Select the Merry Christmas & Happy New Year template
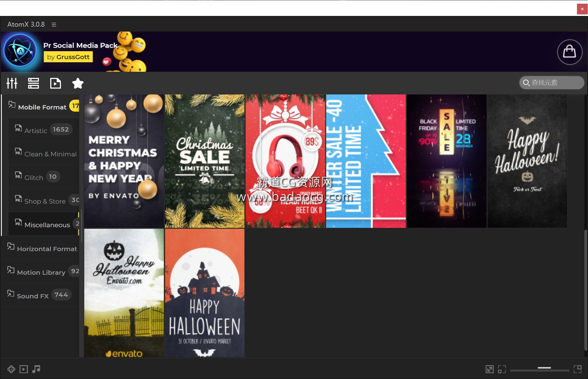588x379 pixels. pos(124,161)
